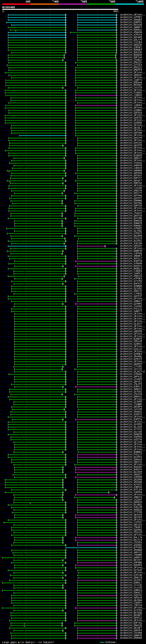Click the orange ~40% identity legend bar

[45, 4]
